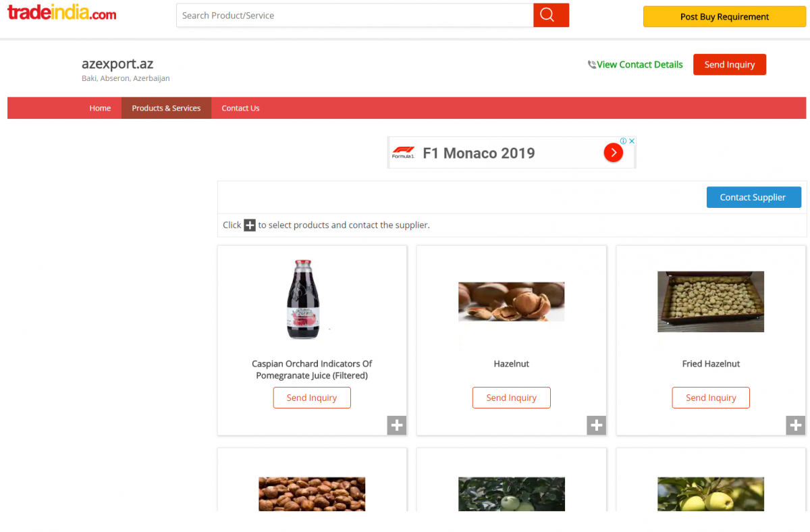The width and height of the screenshot is (810, 532).
Task: Open the Products & Services tab
Action: [x=166, y=108]
